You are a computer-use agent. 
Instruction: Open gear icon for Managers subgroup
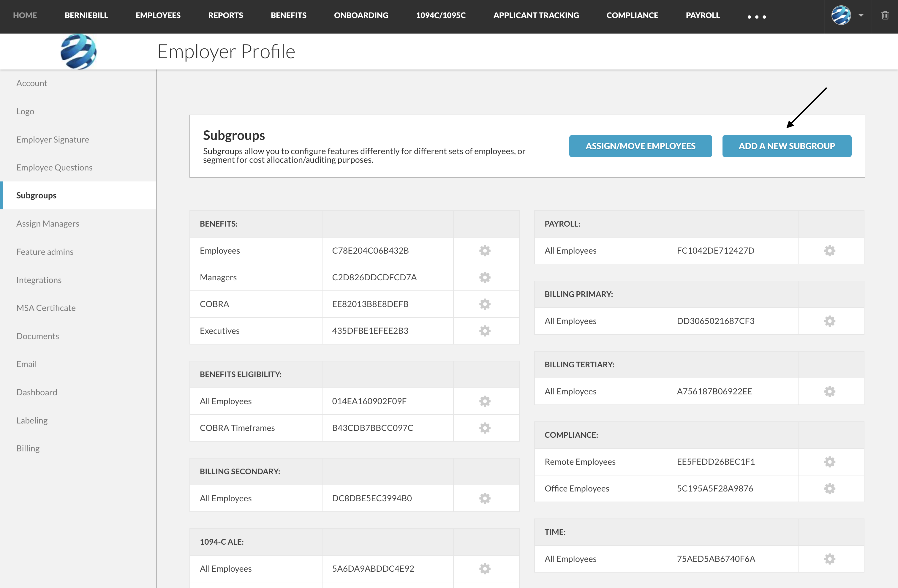coord(485,277)
